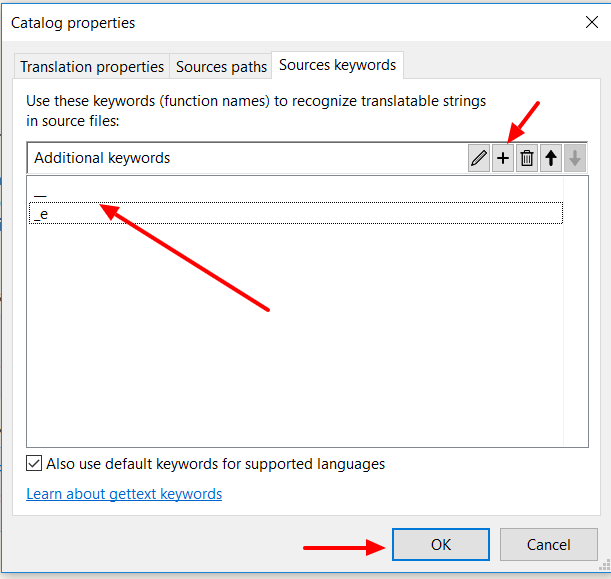Image resolution: width=611 pixels, height=579 pixels.
Task: Select the '_e' keyword entry
Action: click(41, 214)
